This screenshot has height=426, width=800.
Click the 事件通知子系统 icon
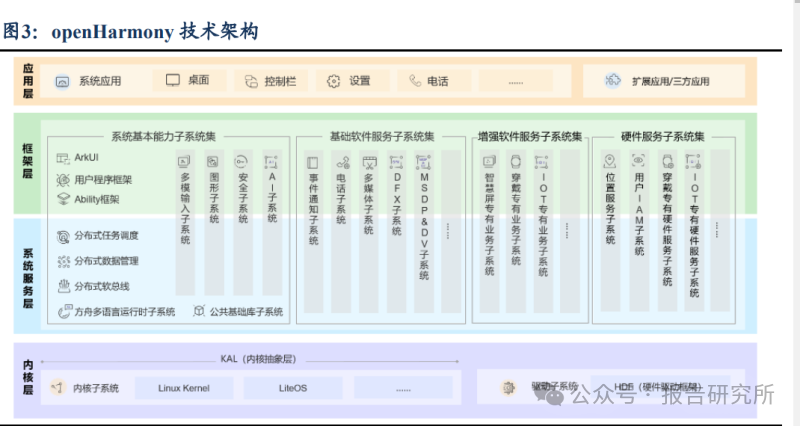click(x=312, y=163)
